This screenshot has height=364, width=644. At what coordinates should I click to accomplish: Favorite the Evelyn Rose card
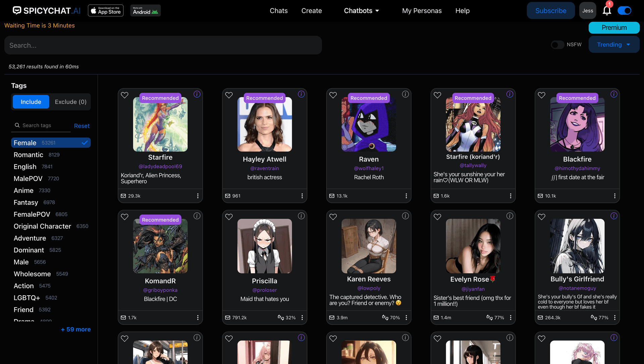[x=437, y=217]
